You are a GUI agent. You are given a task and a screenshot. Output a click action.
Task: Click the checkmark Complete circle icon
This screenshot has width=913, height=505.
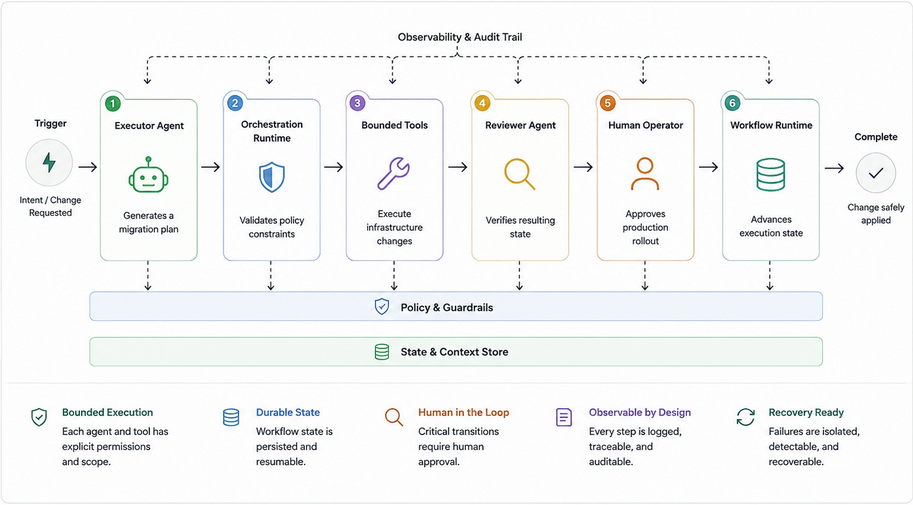[876, 173]
